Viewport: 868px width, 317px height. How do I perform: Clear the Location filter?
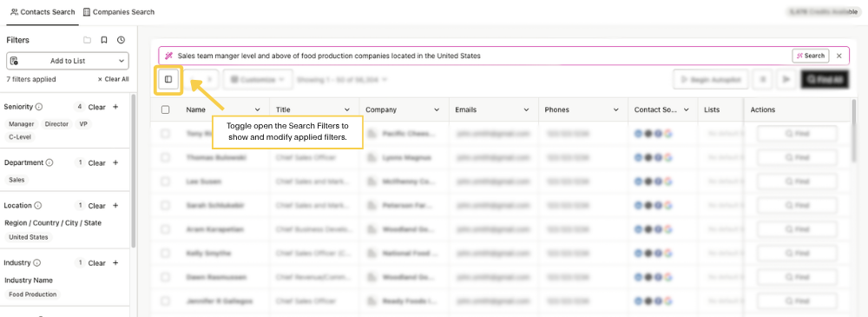pyautogui.click(x=97, y=206)
